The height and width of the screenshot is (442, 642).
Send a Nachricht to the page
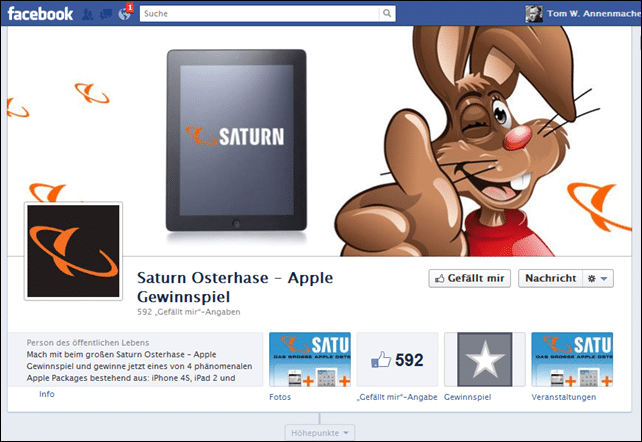550,278
